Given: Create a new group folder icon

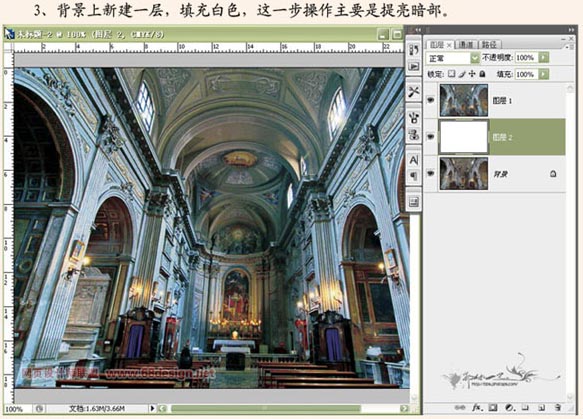Looking at the screenshot, I should (525, 408).
